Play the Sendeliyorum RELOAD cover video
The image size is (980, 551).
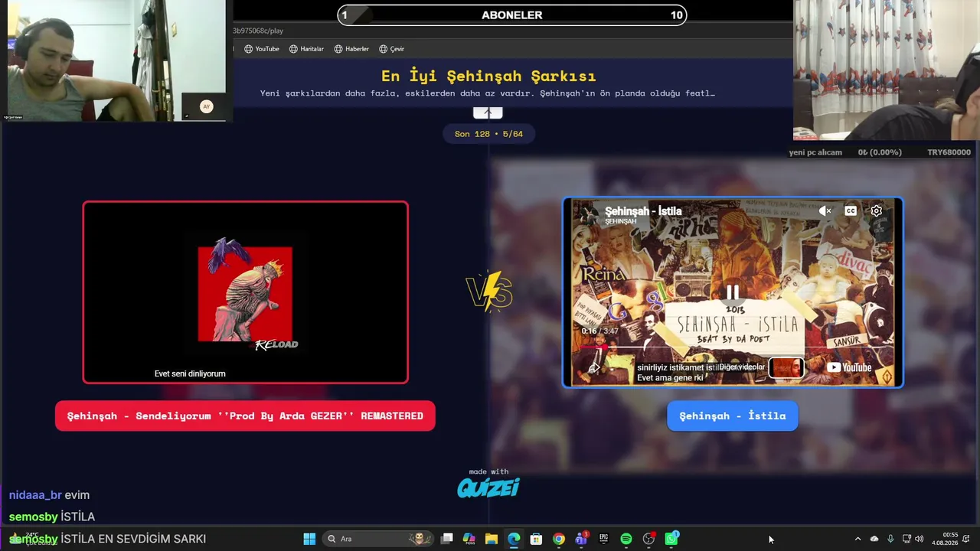pos(245,292)
